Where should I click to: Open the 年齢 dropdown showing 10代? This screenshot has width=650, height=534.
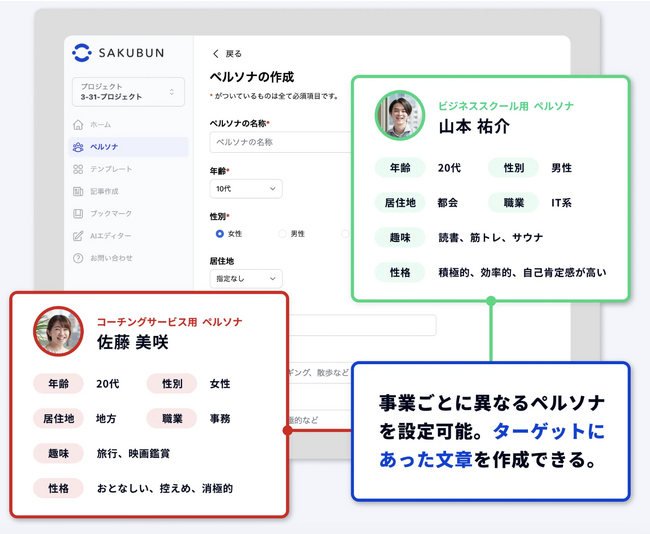point(246,188)
